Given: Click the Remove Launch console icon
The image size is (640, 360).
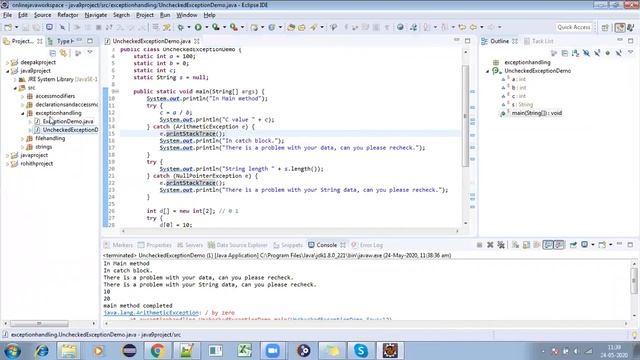Looking at the screenshot, I should tap(490, 245).
